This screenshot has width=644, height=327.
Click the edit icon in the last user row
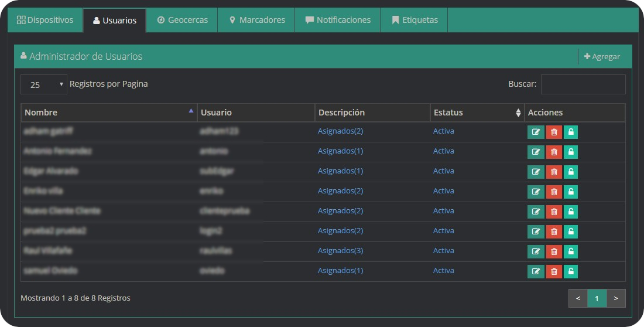point(535,271)
